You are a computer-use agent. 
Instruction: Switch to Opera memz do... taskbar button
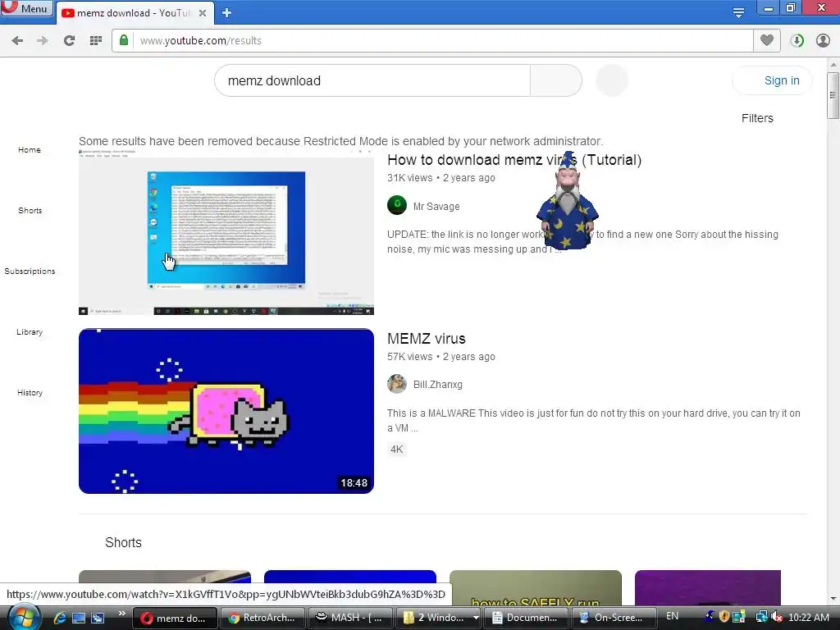pos(175,618)
